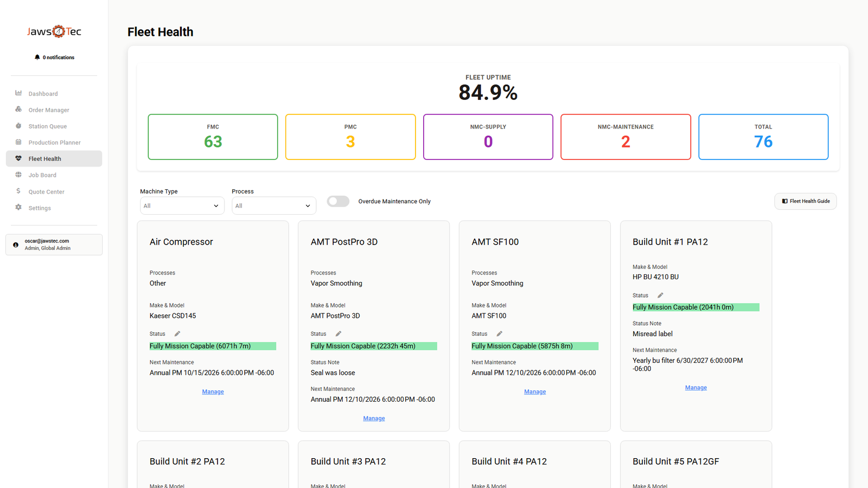Go to Order Manager page
The image size is (868, 488).
click(x=54, y=110)
